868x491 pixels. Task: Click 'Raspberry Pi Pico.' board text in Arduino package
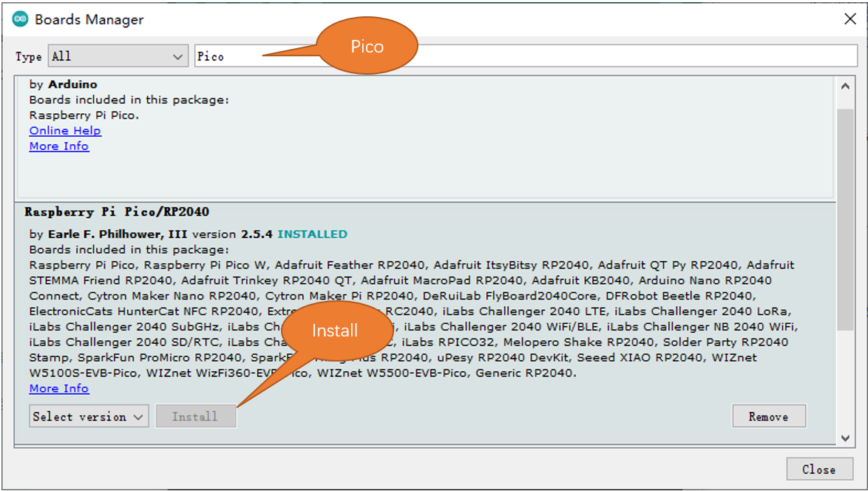[x=84, y=115]
